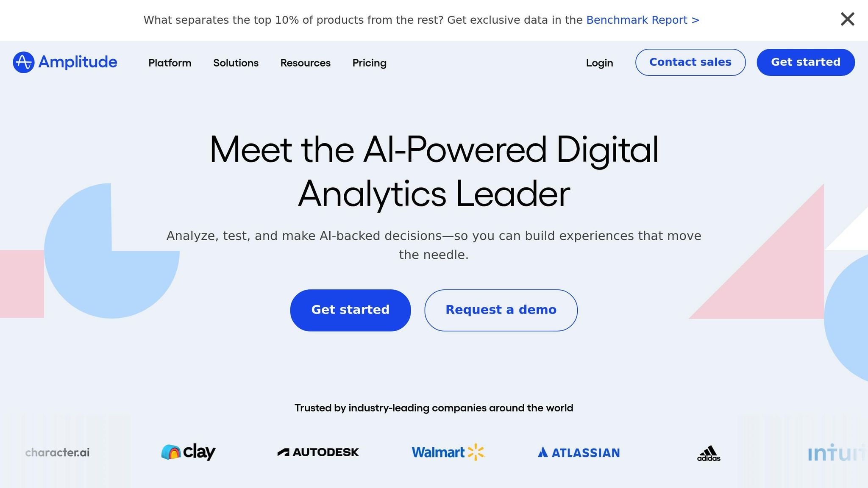Click the Autodesk logo
This screenshot has width=868, height=488.
point(318,452)
